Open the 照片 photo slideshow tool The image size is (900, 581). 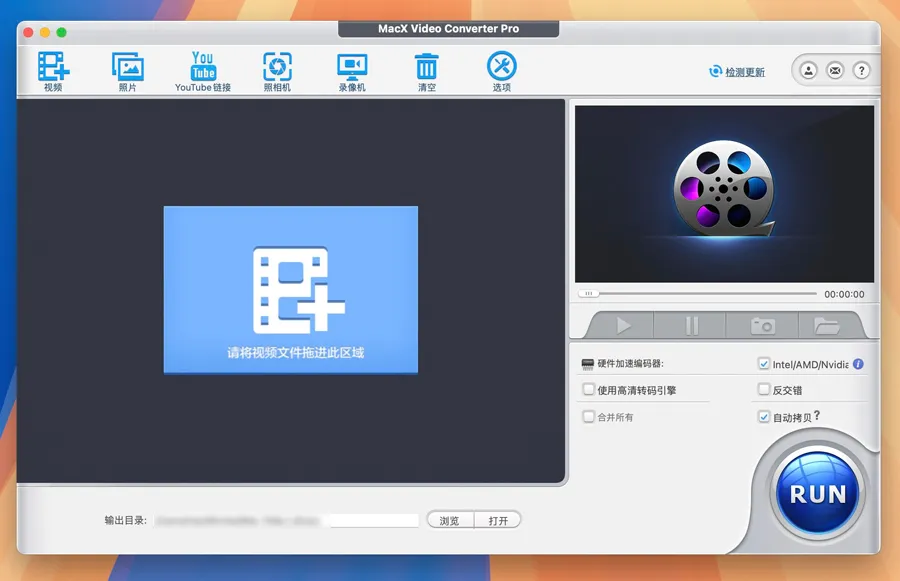pos(128,67)
